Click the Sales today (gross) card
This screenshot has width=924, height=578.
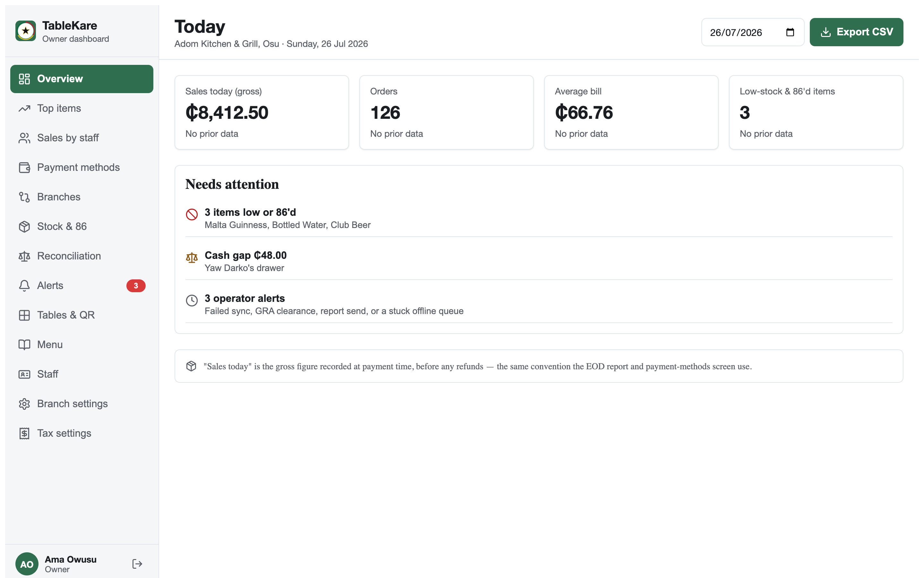261,112
